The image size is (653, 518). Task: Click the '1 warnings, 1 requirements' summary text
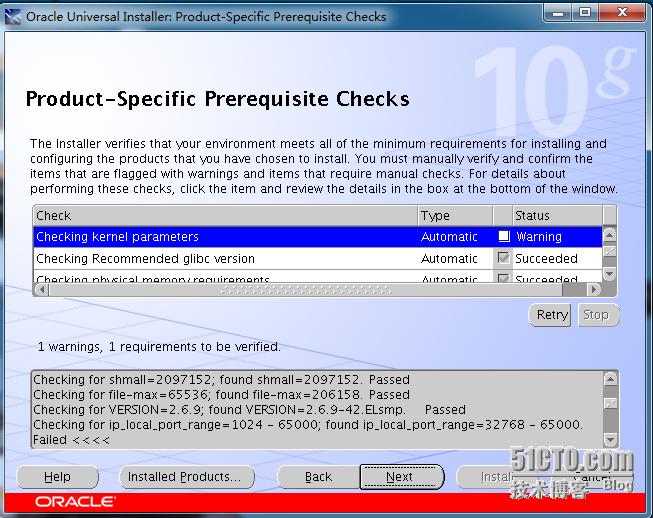160,346
